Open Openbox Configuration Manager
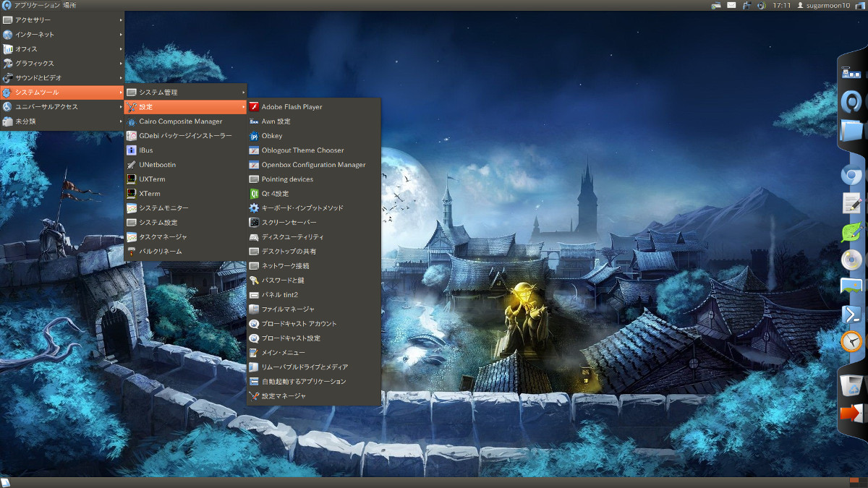 point(314,165)
